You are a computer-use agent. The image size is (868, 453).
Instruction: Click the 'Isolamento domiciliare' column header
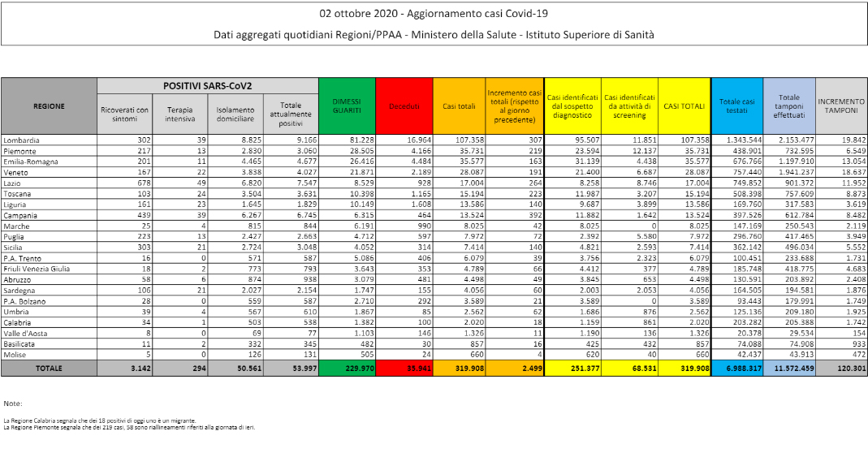click(235, 114)
